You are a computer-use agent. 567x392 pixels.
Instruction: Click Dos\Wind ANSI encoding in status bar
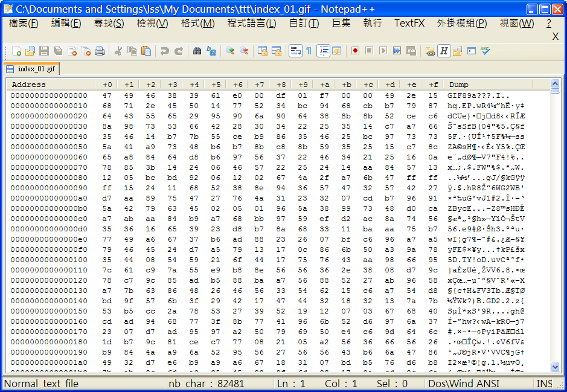[464, 384]
